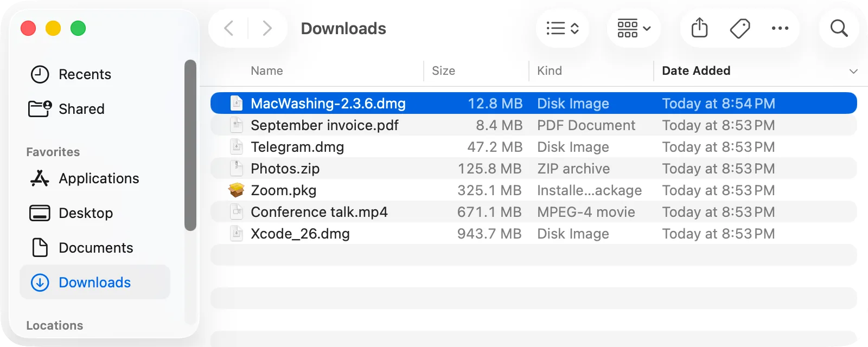868x347 pixels.
Task: Minimize the window with yellow button
Action: click(x=53, y=28)
